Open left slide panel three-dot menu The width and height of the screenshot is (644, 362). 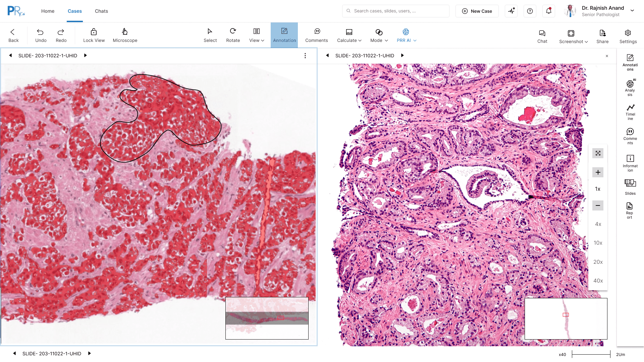click(305, 56)
